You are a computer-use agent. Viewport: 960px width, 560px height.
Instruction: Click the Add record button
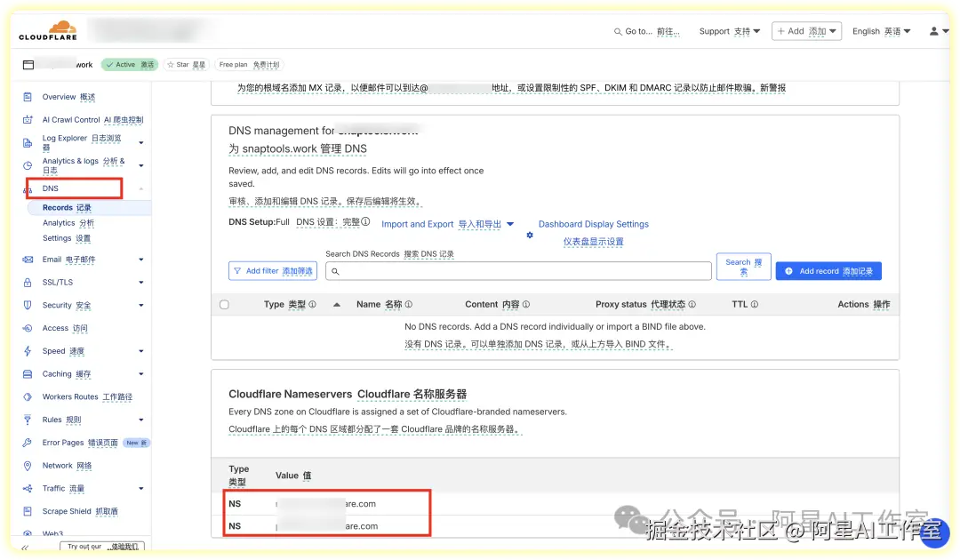tap(828, 270)
